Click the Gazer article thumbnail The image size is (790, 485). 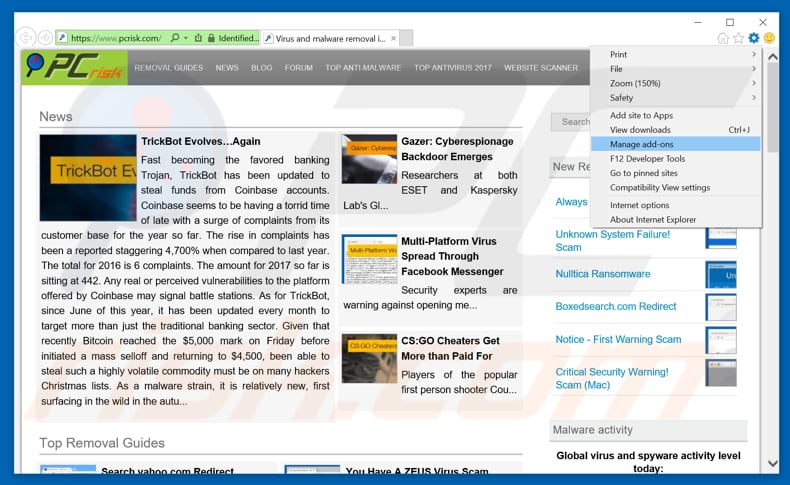tap(369, 159)
